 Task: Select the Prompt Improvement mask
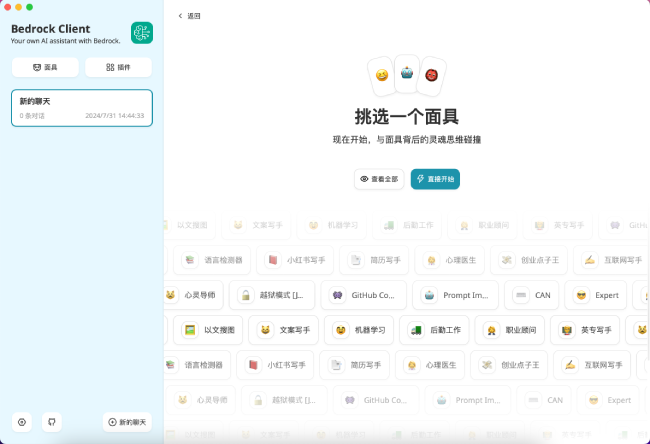[455, 295]
